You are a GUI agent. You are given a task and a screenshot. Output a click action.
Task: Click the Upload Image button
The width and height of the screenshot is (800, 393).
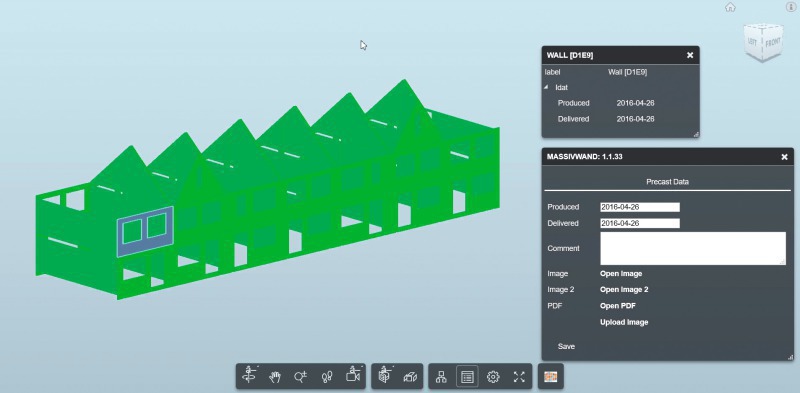[624, 322]
